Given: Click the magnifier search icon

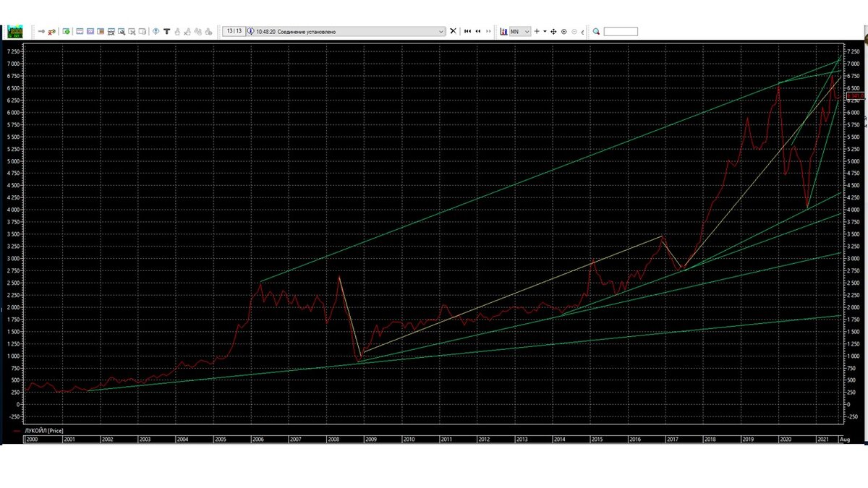Looking at the screenshot, I should [x=596, y=31].
